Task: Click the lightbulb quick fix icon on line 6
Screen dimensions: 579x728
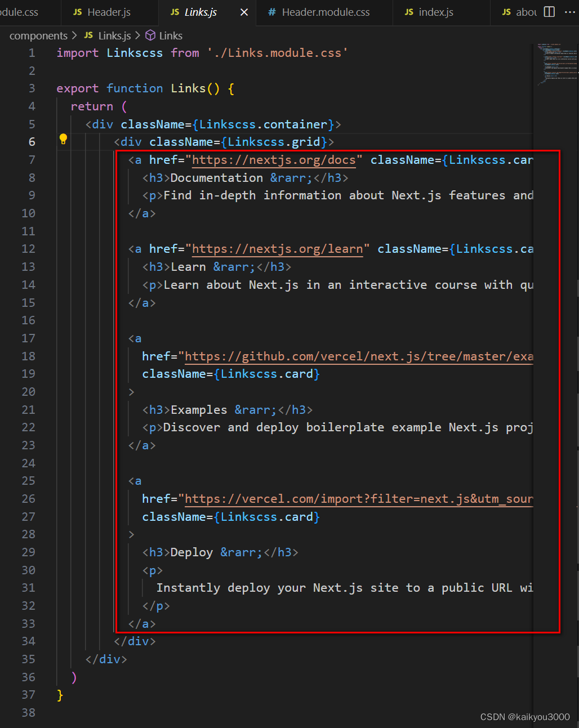Action: click(63, 139)
